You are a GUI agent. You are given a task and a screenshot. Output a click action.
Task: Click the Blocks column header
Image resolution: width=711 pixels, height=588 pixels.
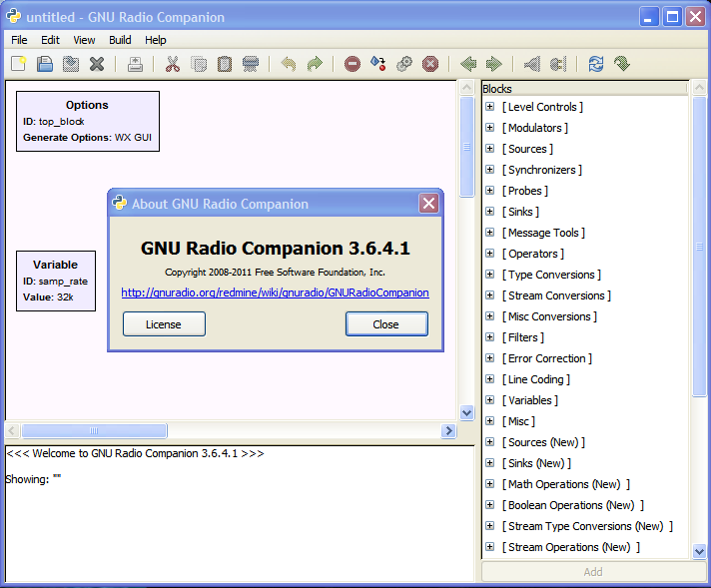point(584,89)
